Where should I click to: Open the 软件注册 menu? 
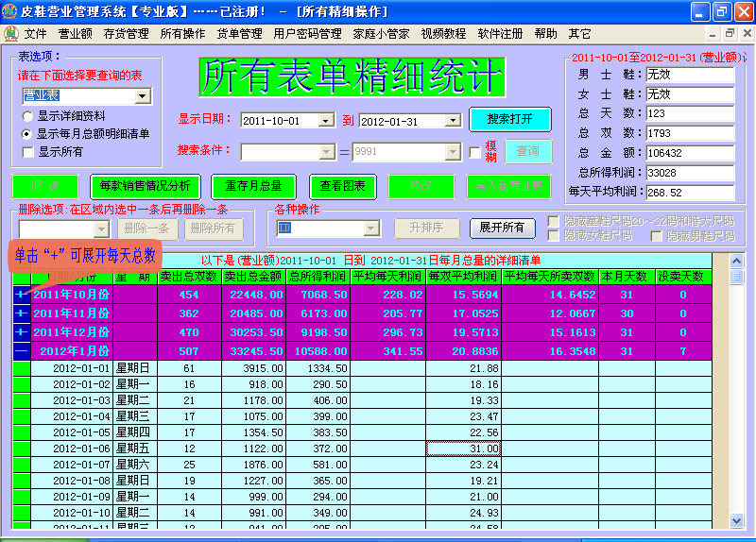[x=500, y=34]
